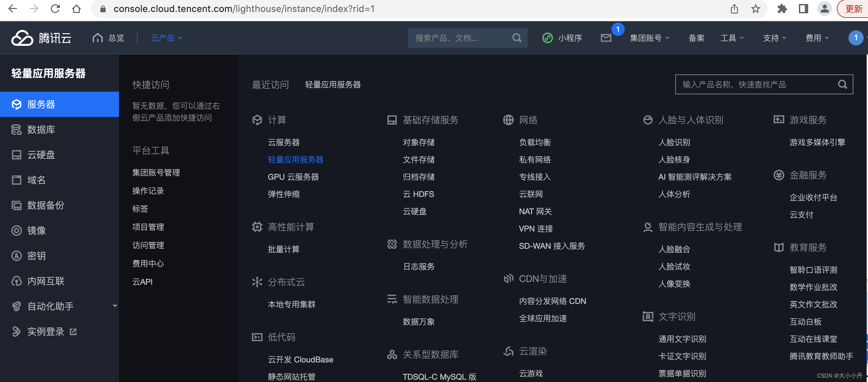Viewport: 868px width, 382px height.
Task: Open 轻量应用服务器 under 计算
Action: (295, 160)
